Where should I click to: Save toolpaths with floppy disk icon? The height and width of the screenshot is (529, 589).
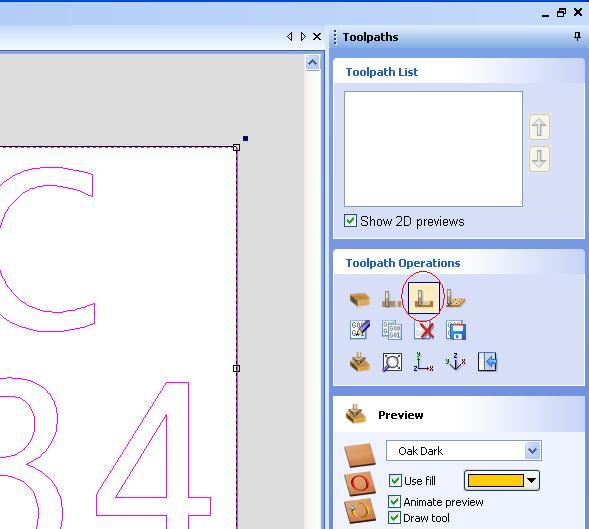(456, 330)
